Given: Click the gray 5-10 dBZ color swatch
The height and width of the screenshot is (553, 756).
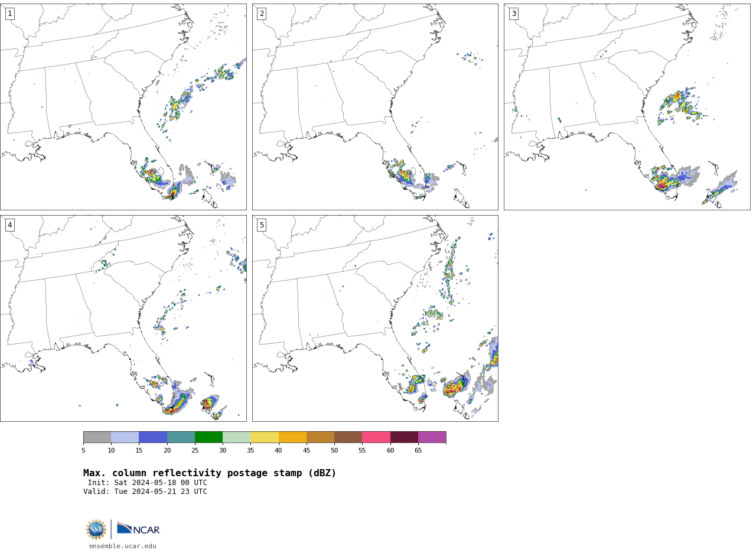Looking at the screenshot, I should click(97, 437).
